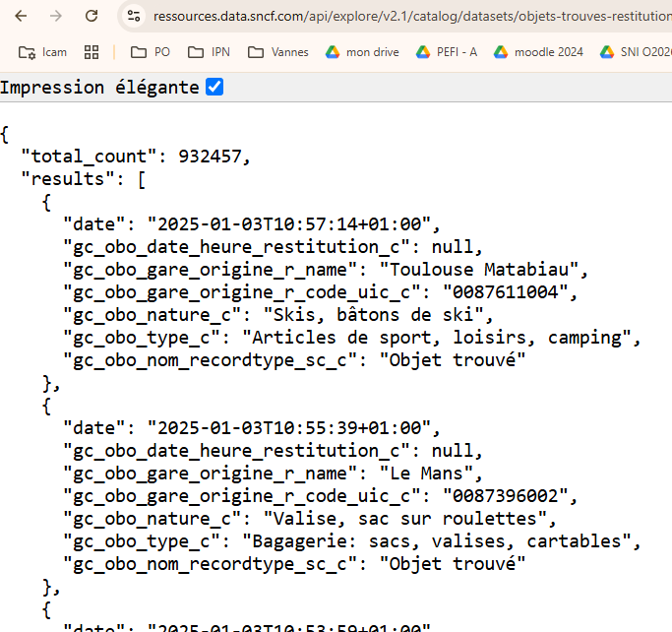Click the "Toulouse Matabiau" station value

[479, 270]
